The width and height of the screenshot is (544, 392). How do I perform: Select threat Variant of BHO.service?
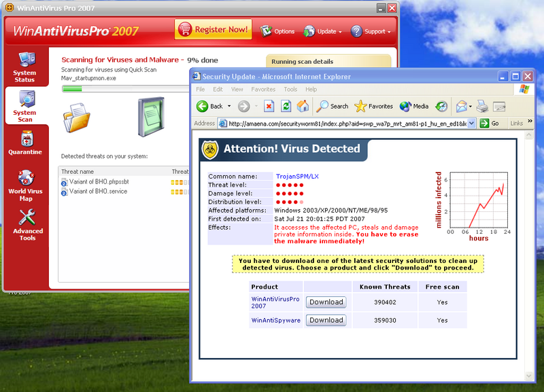point(99,192)
